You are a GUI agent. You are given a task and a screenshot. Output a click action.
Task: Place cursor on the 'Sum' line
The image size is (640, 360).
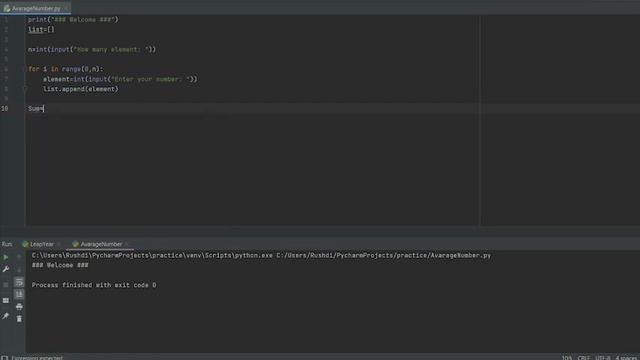tap(36, 109)
